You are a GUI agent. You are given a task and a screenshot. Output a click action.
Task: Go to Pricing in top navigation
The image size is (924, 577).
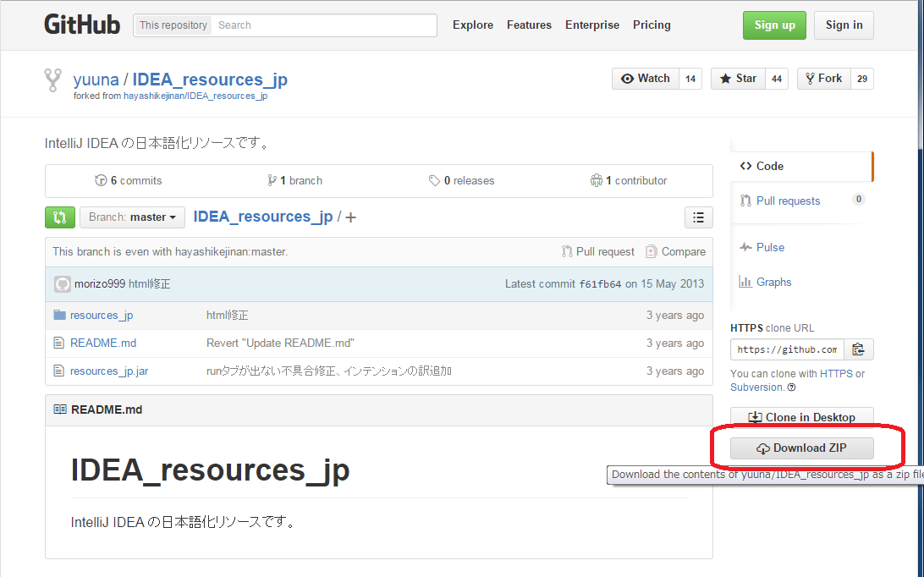[x=652, y=25]
